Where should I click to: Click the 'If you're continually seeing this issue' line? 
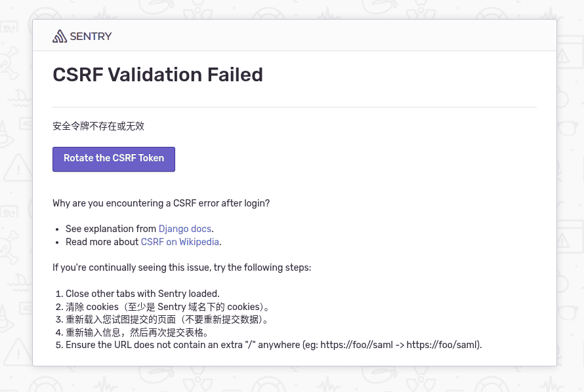pyautogui.click(x=182, y=267)
